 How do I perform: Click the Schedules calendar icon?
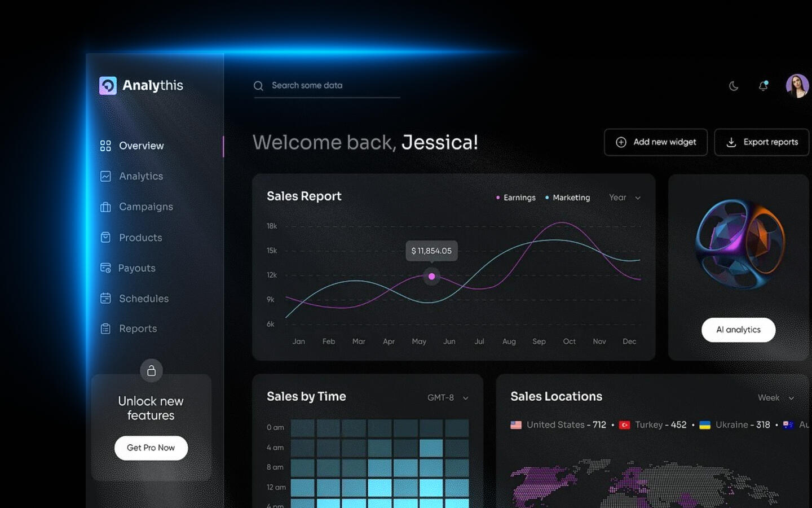(x=105, y=299)
